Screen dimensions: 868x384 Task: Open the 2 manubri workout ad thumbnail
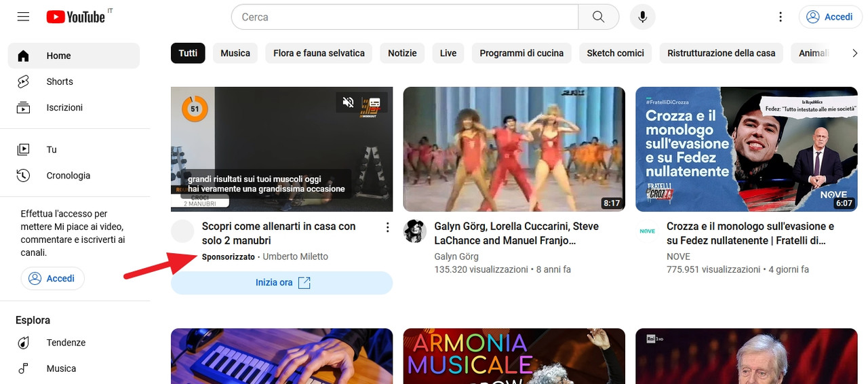tap(281, 149)
